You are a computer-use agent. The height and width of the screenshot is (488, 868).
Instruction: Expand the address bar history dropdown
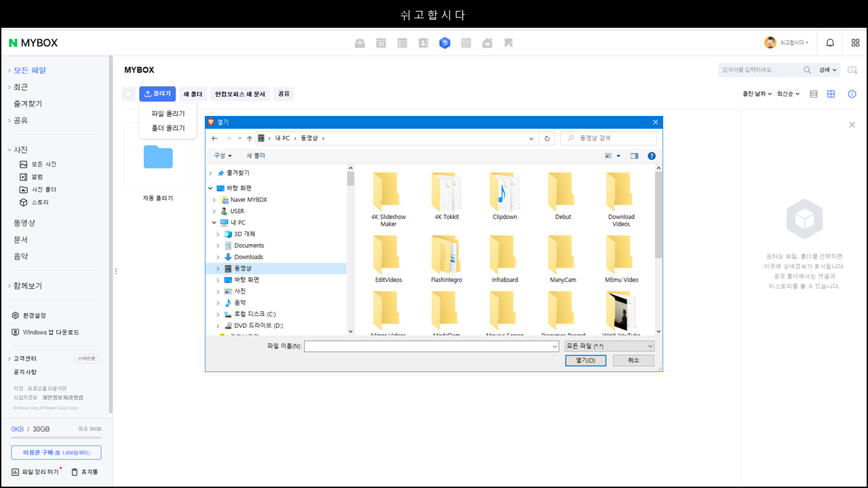(532, 138)
